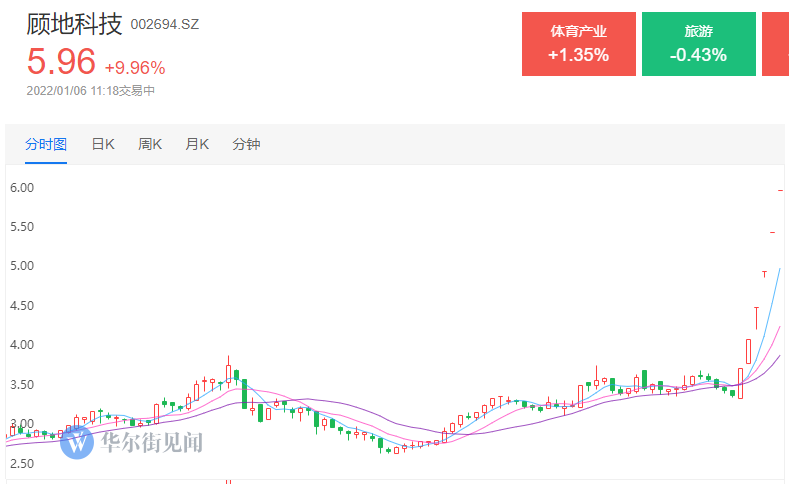Open the 分钟 chart tab
Screen dimensions: 789x484
246,144
